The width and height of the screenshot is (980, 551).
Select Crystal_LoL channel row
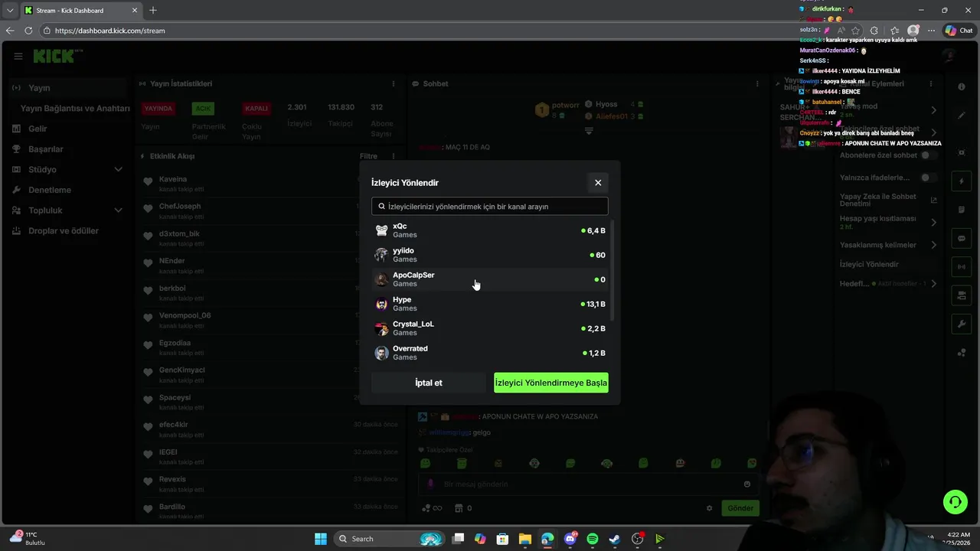pyautogui.click(x=490, y=328)
